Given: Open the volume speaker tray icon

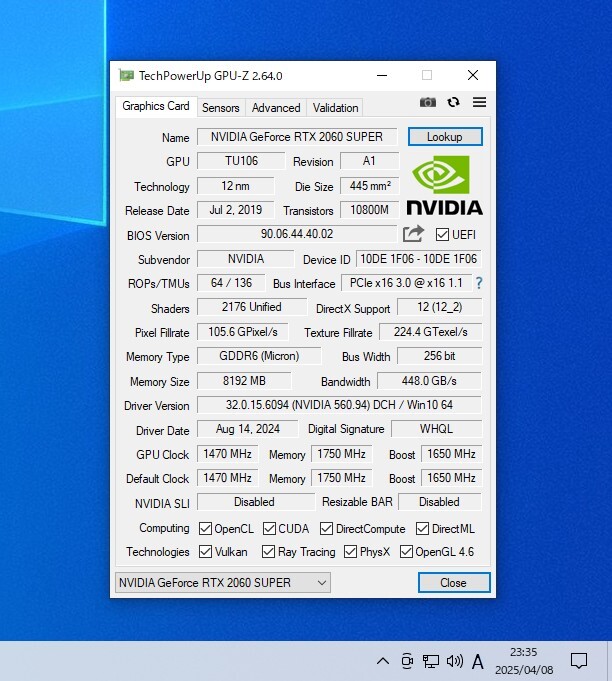Looking at the screenshot, I should (454, 661).
